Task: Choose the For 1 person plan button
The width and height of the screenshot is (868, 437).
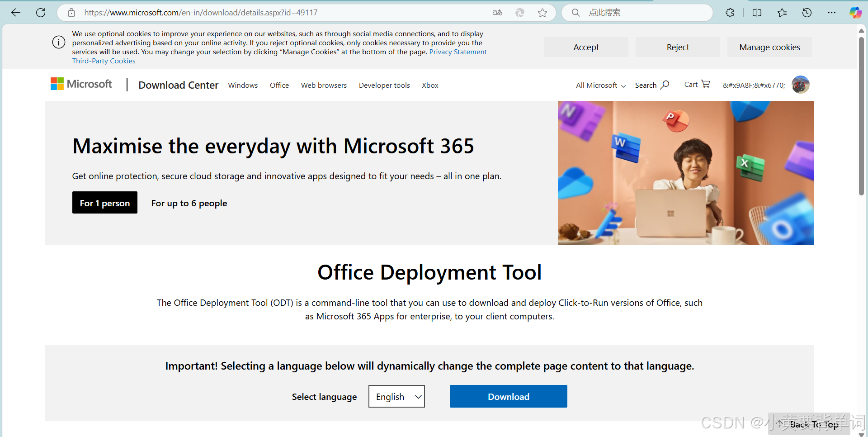Action: (105, 203)
